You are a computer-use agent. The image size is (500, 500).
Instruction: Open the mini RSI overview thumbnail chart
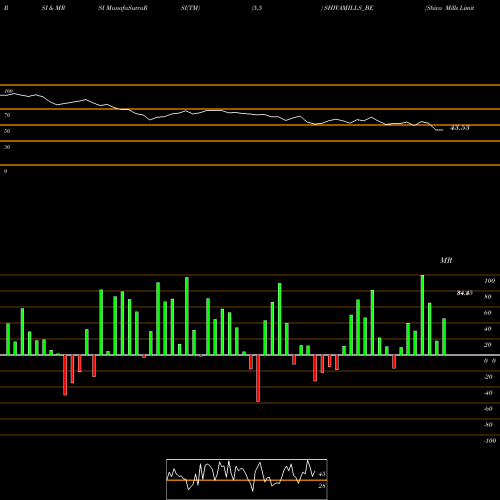tap(247, 479)
